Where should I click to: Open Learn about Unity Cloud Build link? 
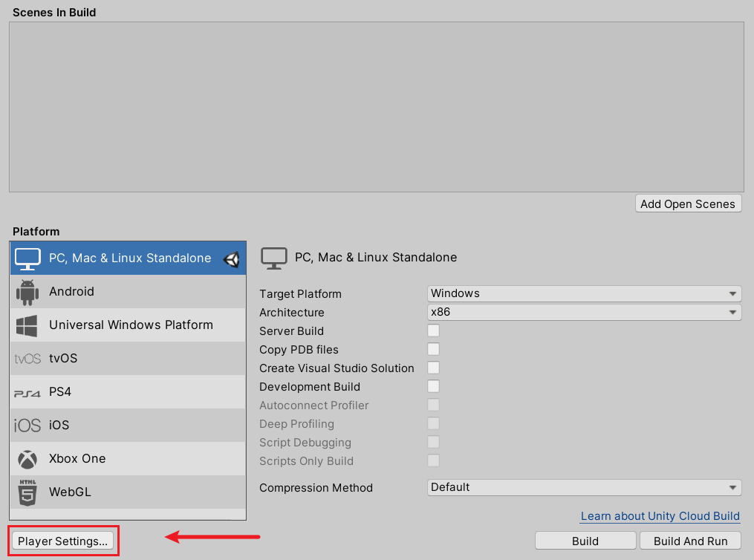660,516
